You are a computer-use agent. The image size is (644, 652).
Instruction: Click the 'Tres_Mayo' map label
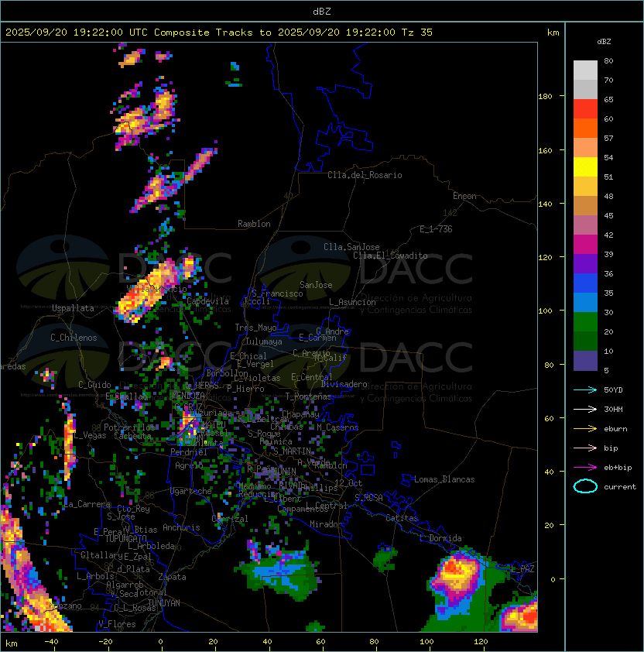255,328
